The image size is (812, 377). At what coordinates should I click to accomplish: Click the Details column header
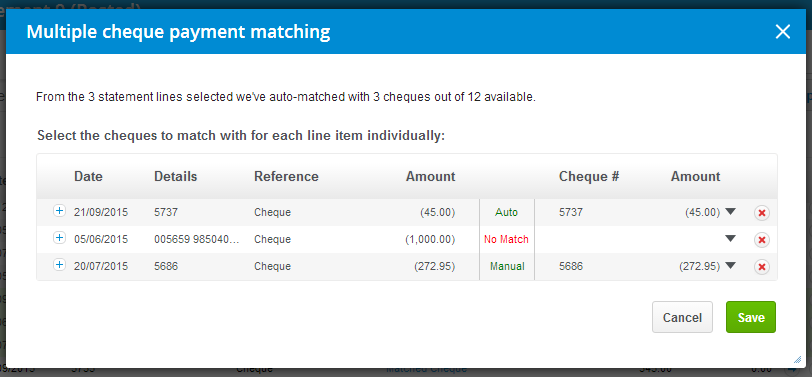176,177
